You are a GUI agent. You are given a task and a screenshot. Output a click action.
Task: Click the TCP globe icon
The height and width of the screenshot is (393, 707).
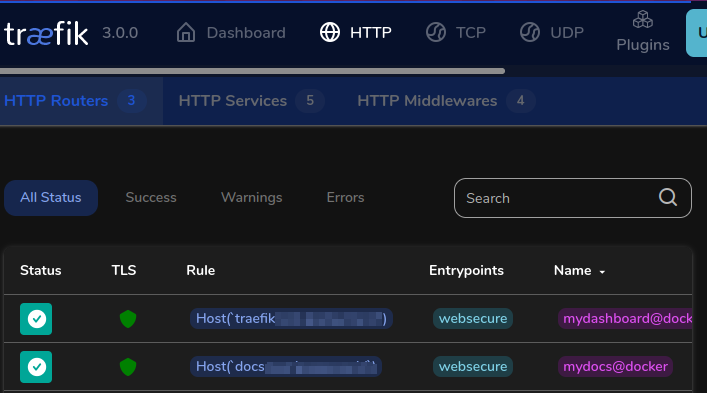point(436,32)
